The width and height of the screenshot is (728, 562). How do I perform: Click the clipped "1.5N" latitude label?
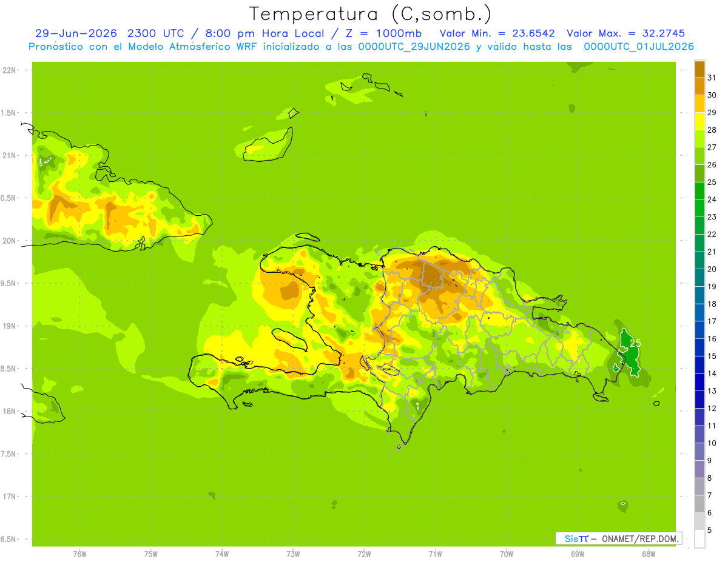[8, 113]
